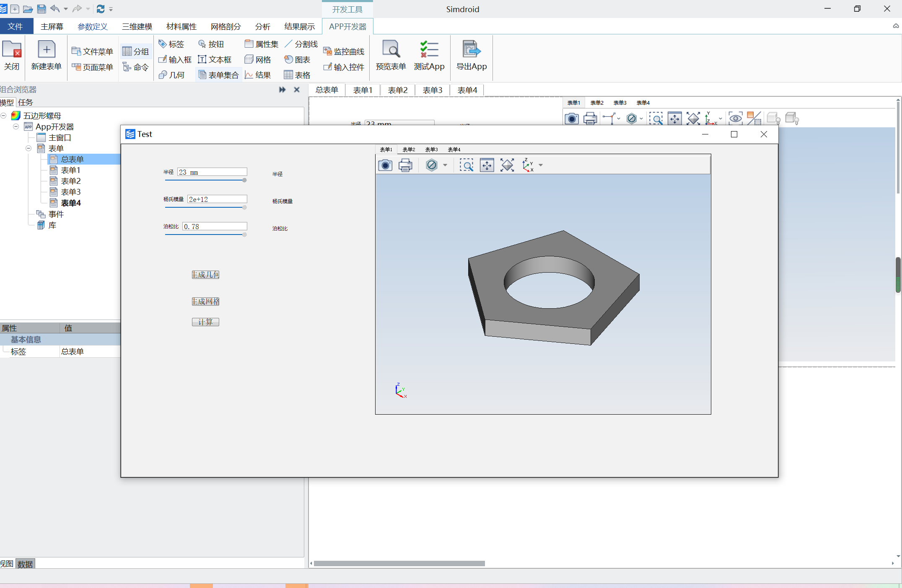Click the 关闭 (Close) ribbon icon

tap(12, 55)
